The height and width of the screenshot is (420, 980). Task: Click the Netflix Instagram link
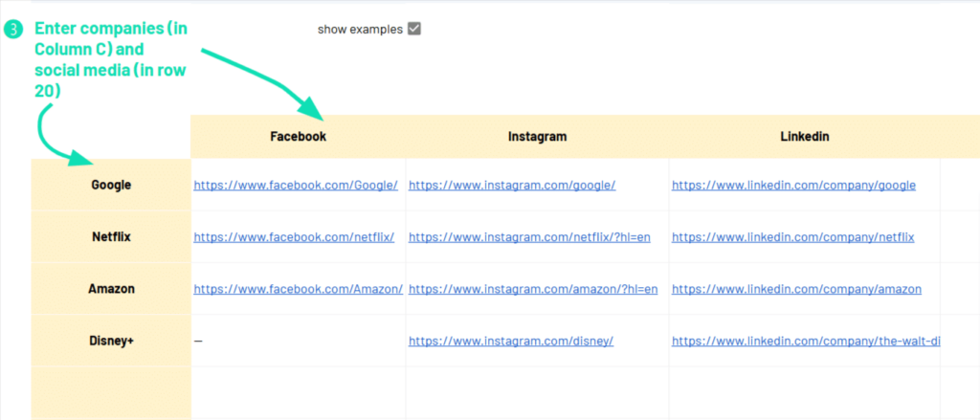529,237
